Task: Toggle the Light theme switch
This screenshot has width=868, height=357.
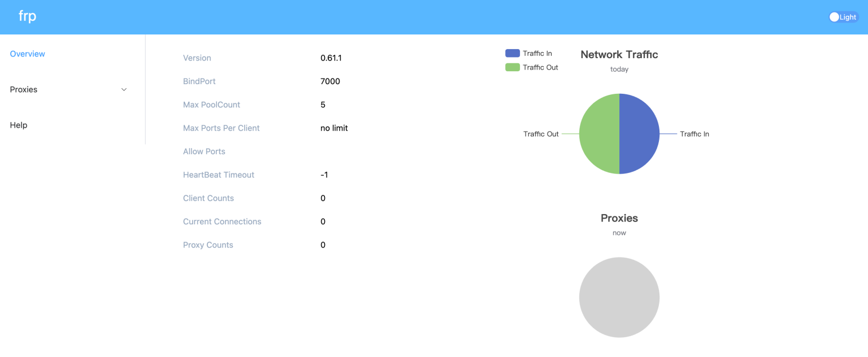Action: [843, 16]
